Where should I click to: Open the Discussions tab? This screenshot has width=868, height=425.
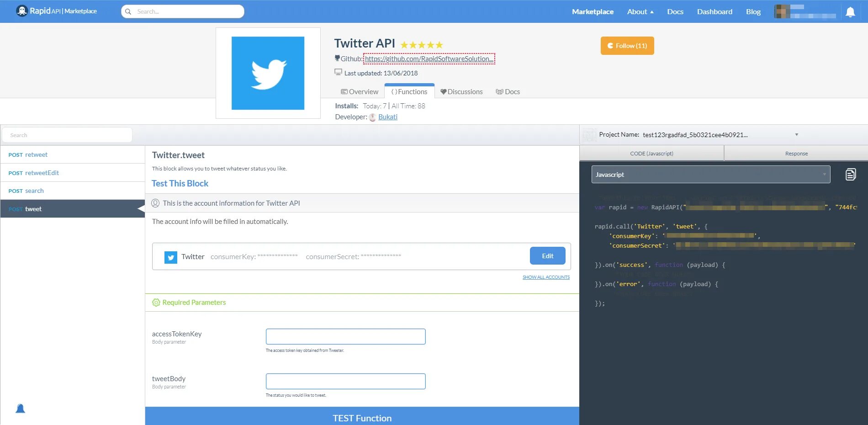(x=461, y=92)
